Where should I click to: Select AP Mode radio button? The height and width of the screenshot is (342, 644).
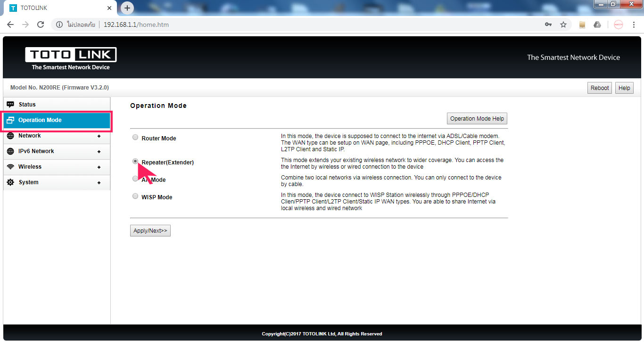pos(135,179)
